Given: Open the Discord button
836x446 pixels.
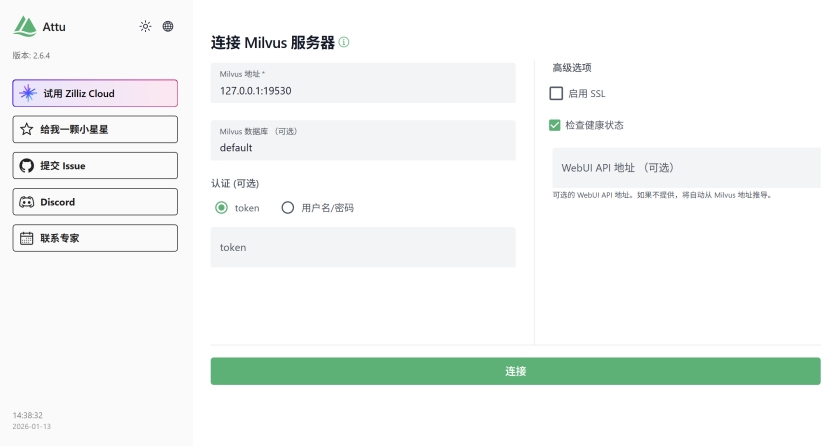Looking at the screenshot, I should pos(95,202).
